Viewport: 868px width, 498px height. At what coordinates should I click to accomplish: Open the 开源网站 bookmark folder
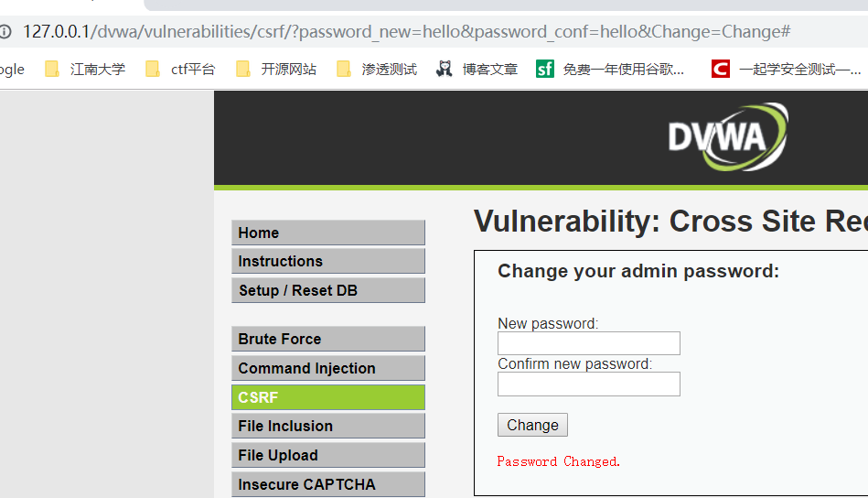click(276, 69)
